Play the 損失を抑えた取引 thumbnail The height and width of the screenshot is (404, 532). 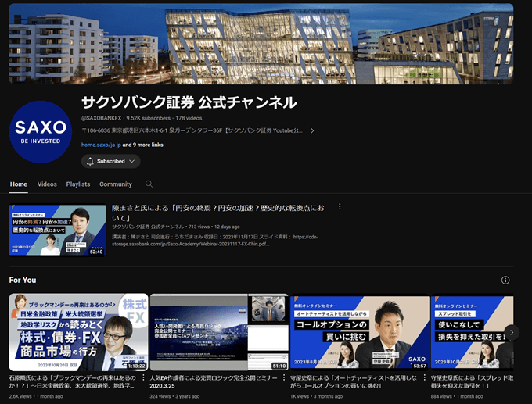(472, 332)
